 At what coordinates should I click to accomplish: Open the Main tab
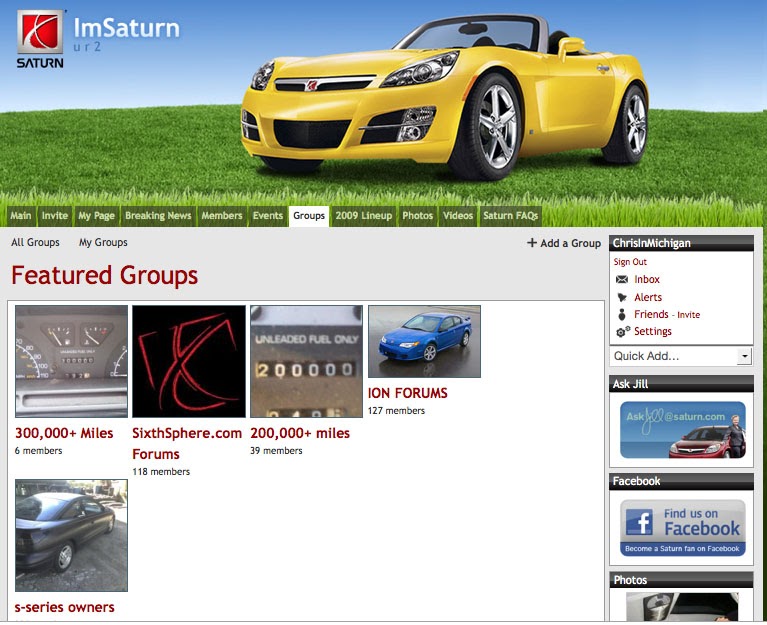[x=21, y=216]
